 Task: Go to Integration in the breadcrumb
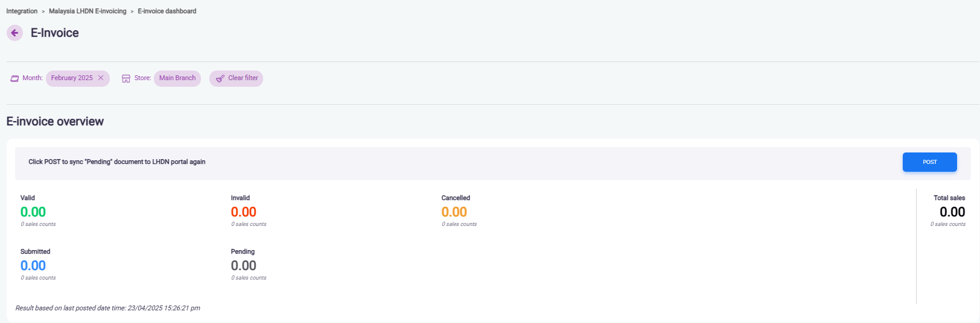(22, 11)
